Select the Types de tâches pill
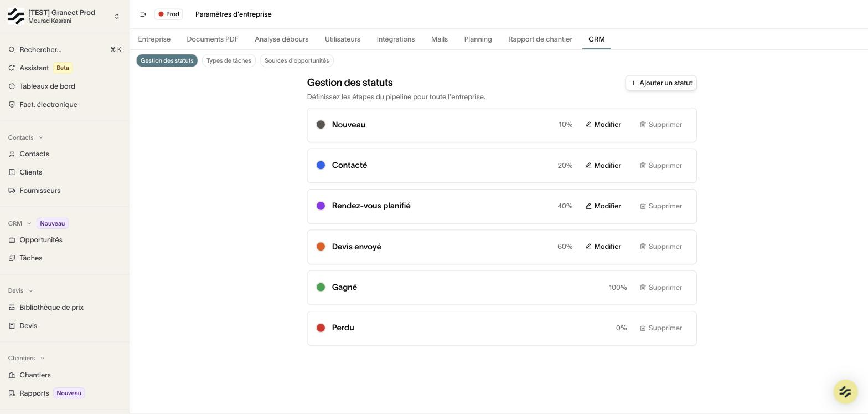Screen dimensions: 868x414 [229, 61]
